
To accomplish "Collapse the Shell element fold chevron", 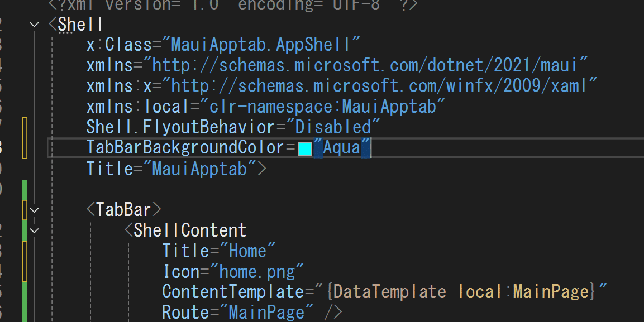I will (35, 25).
